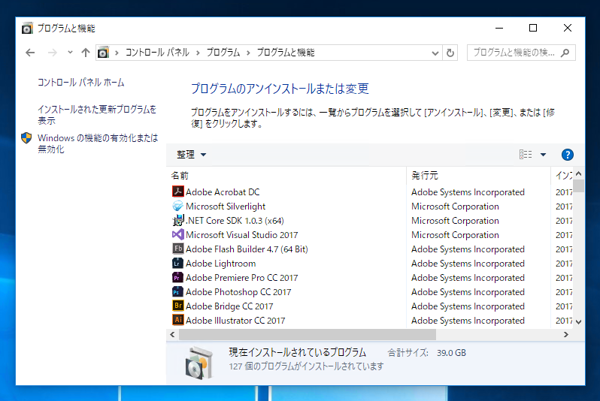Click the Adobe Acrobat DC program icon
The width and height of the screenshot is (600, 401).
[x=178, y=191]
